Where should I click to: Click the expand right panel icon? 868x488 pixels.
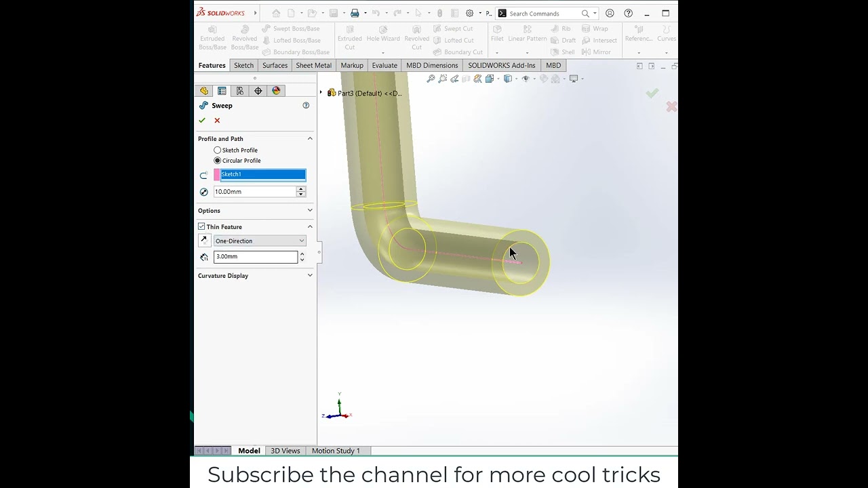(652, 66)
